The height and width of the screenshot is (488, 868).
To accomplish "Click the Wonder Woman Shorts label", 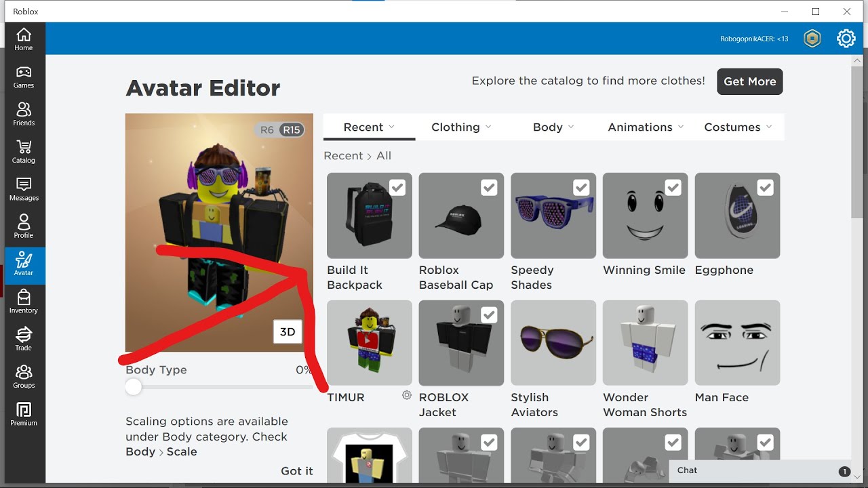I will [x=645, y=405].
